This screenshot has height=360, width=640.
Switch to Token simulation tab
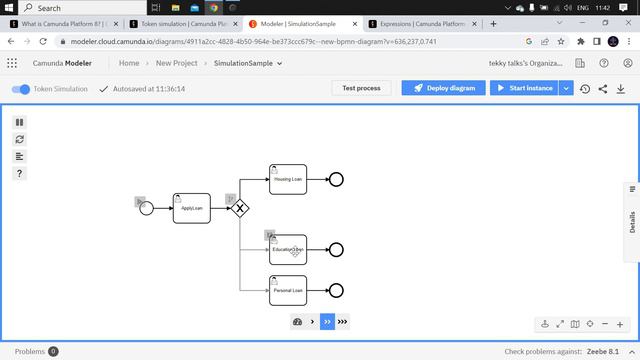[184, 24]
